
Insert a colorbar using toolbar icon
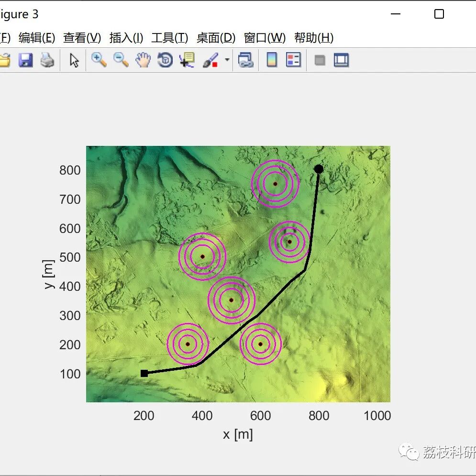tap(272, 60)
